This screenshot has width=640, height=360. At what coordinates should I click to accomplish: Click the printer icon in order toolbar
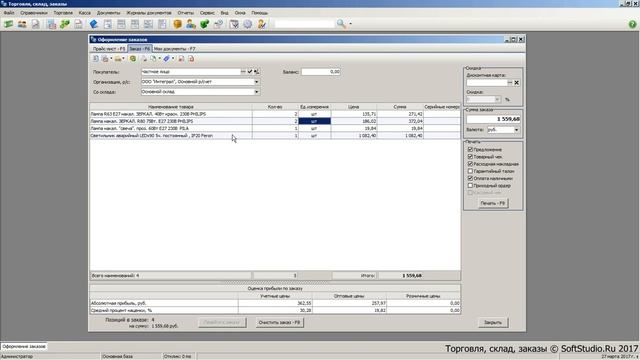[105, 59]
